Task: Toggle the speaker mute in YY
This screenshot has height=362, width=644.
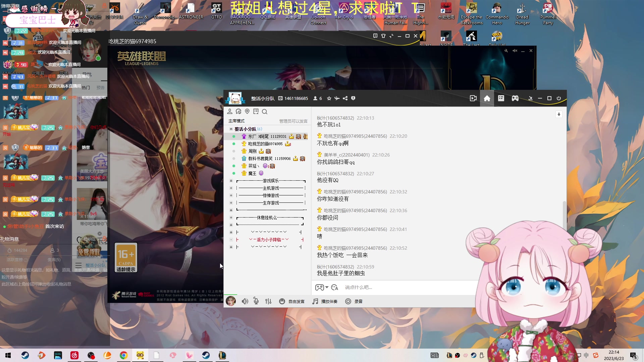Action: click(245, 301)
